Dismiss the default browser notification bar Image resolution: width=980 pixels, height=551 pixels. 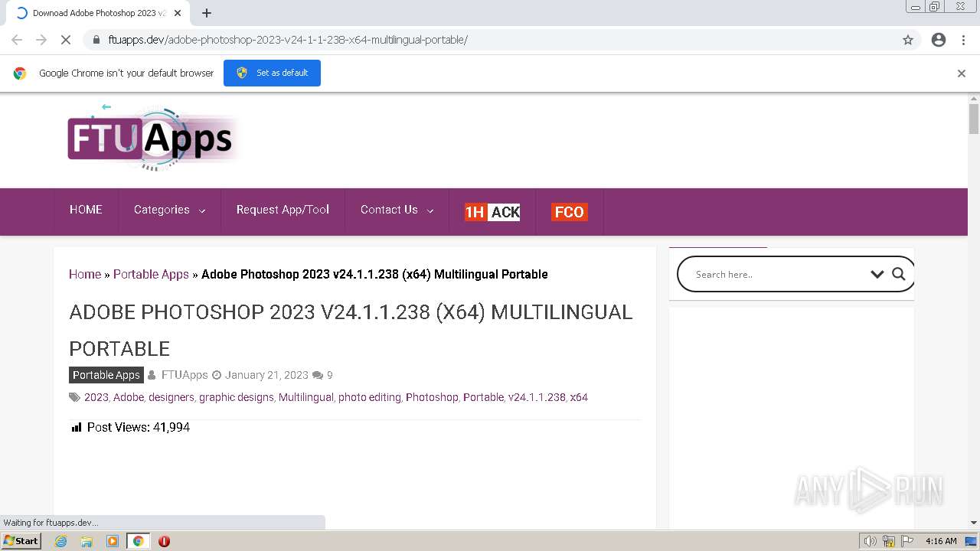coord(962,73)
